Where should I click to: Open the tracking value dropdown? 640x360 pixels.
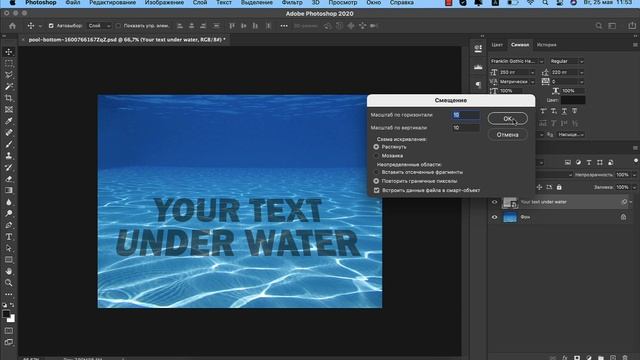coord(581,82)
